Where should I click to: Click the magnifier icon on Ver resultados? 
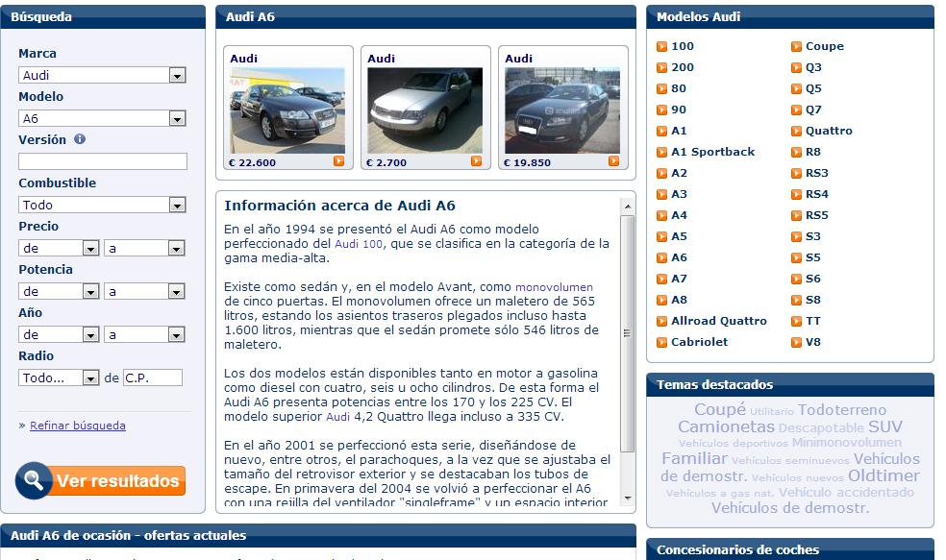[34, 480]
